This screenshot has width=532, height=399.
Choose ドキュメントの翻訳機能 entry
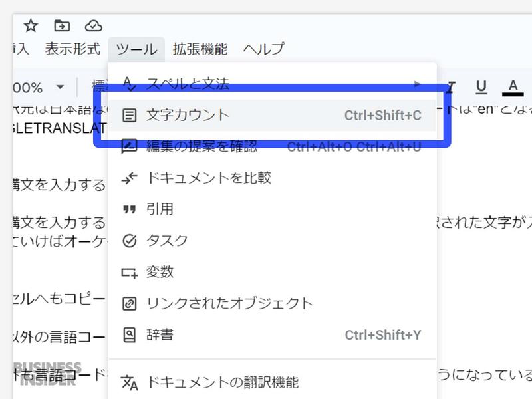coord(273,382)
